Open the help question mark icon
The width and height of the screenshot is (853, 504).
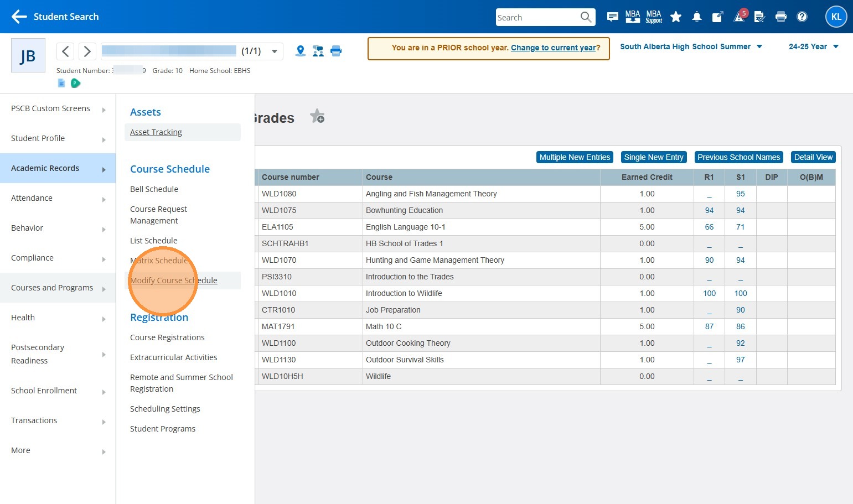point(802,17)
